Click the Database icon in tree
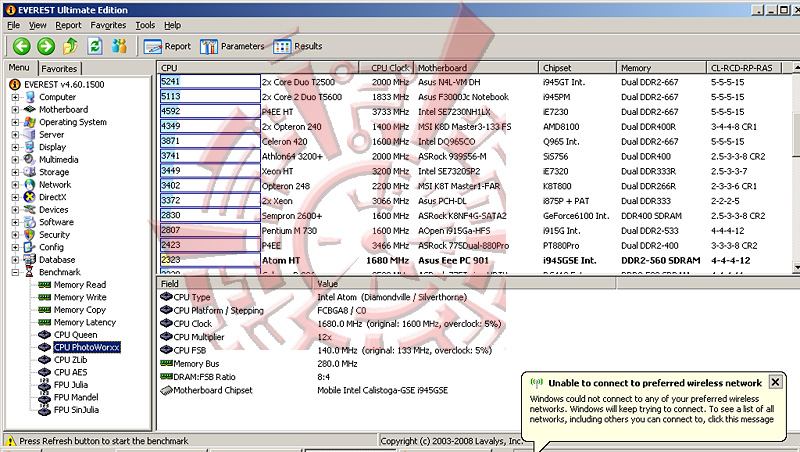800x452 pixels. click(x=30, y=260)
